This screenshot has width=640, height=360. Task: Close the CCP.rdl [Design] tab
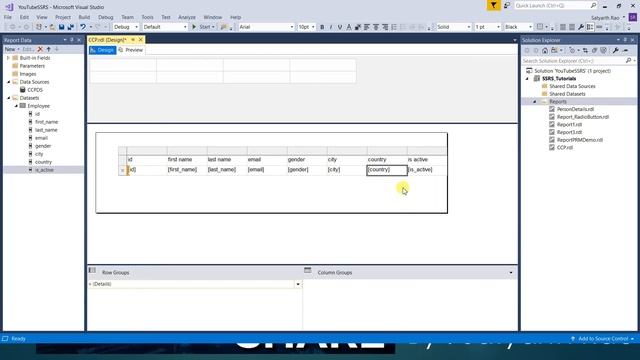140,40
